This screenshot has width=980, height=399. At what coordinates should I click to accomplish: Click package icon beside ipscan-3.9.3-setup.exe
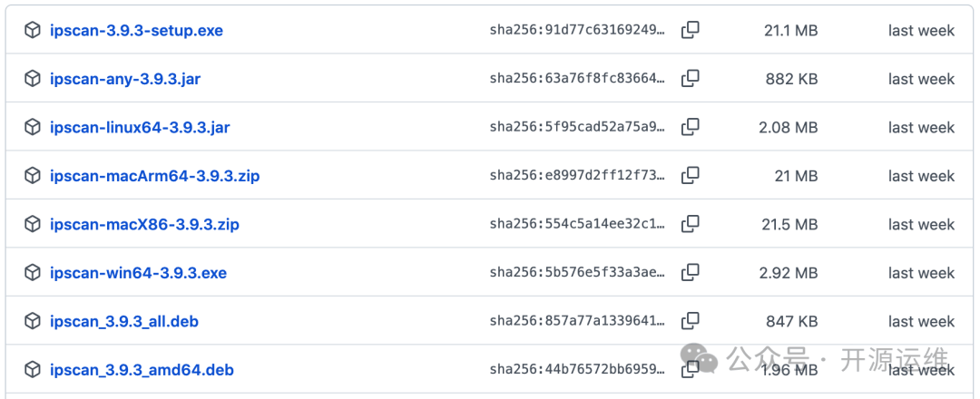click(33, 30)
